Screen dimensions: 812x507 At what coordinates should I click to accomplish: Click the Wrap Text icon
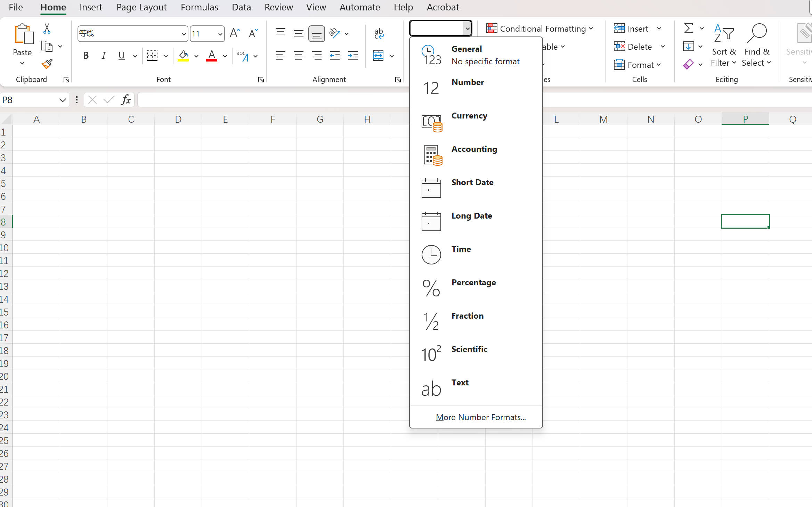pyautogui.click(x=379, y=33)
